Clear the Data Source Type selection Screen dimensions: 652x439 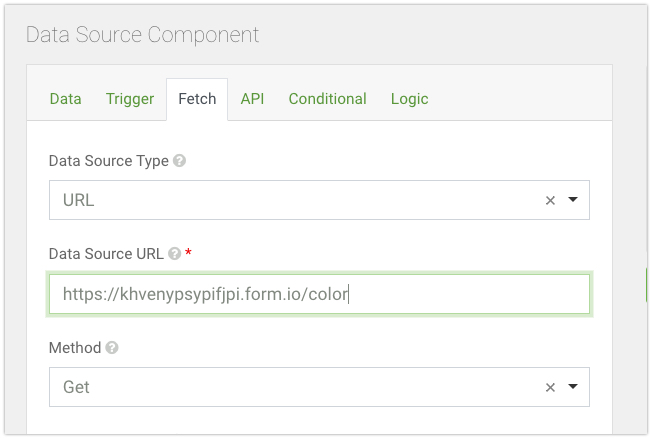[550, 200]
